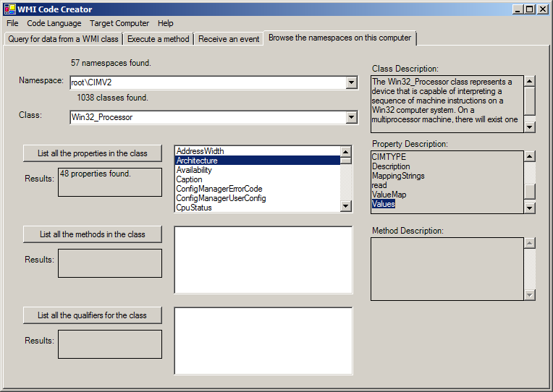Select Architecture in the properties list
This screenshot has width=553, height=392.
258,161
